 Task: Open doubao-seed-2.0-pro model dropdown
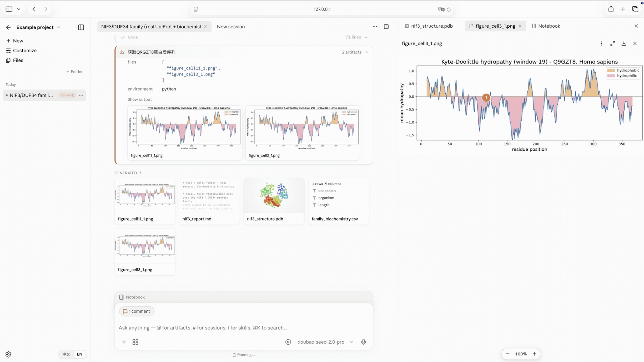click(325, 342)
